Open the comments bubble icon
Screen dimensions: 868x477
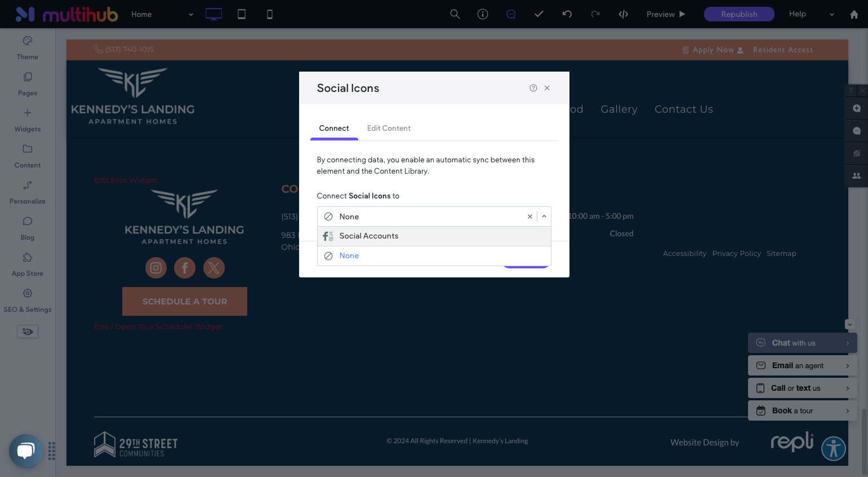tap(511, 14)
